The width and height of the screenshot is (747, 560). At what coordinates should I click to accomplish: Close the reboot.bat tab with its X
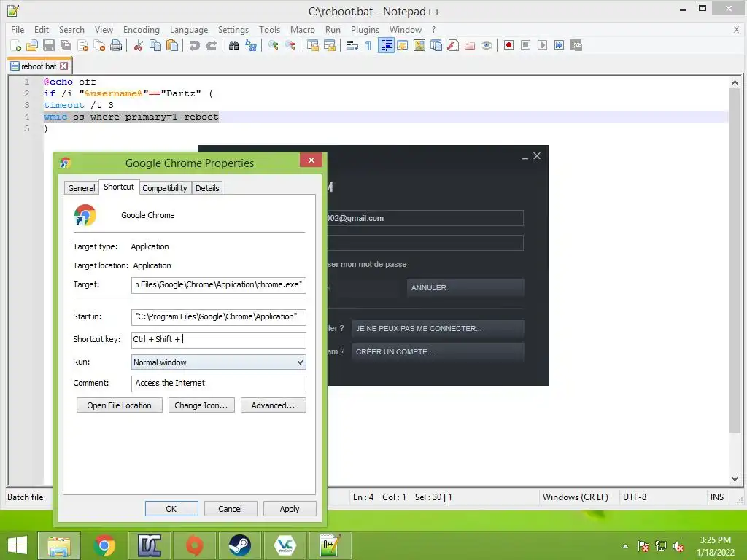(64, 66)
